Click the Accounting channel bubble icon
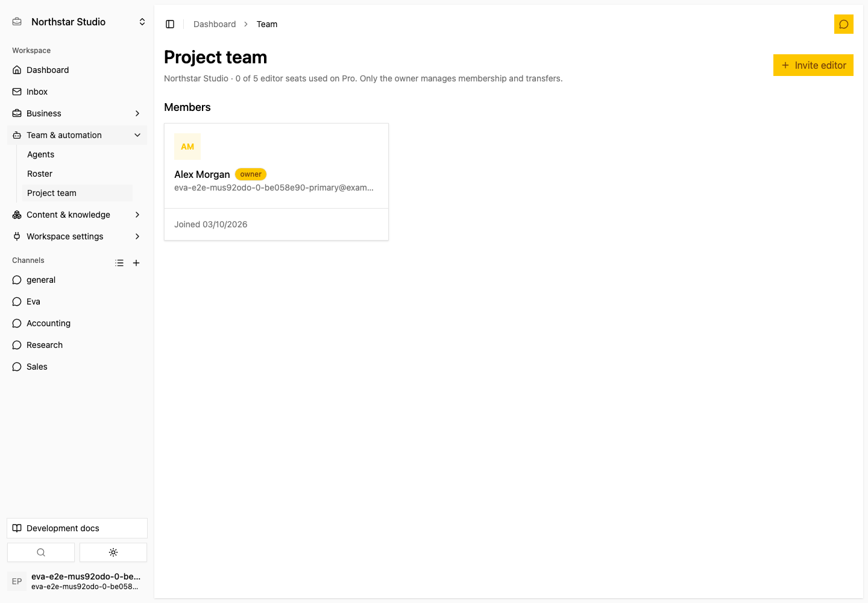 click(17, 323)
